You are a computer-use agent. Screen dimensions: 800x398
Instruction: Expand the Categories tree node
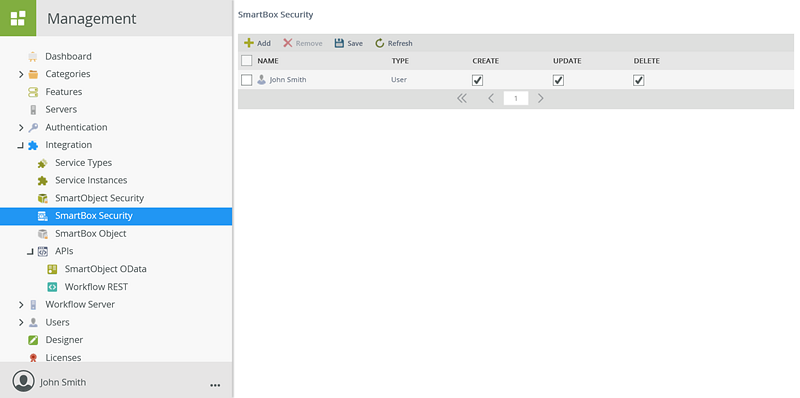[21, 74]
